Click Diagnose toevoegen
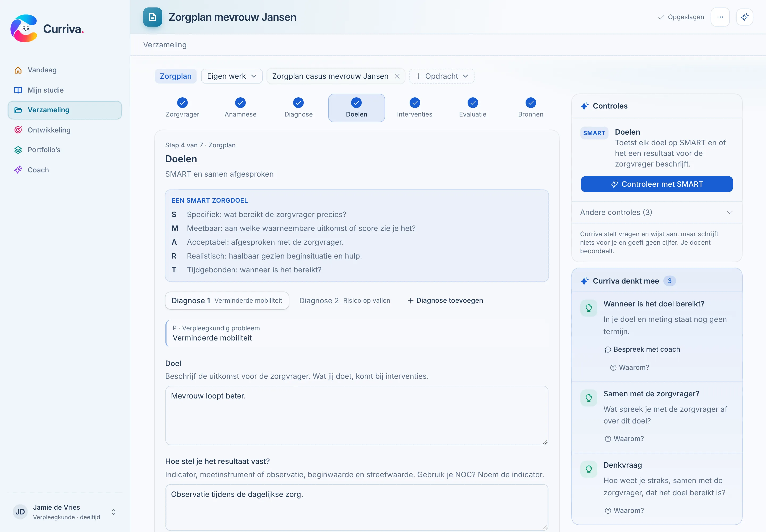The width and height of the screenshot is (766, 532). click(445, 301)
